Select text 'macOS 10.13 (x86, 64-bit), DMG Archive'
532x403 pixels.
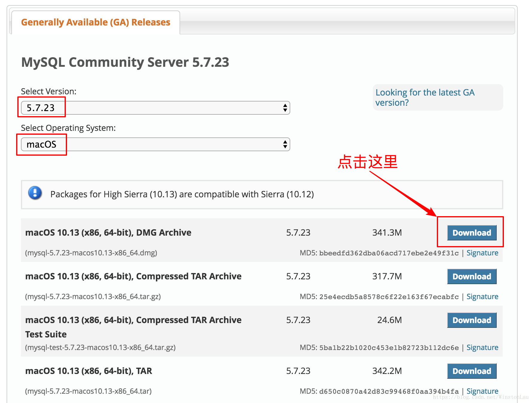(x=108, y=233)
